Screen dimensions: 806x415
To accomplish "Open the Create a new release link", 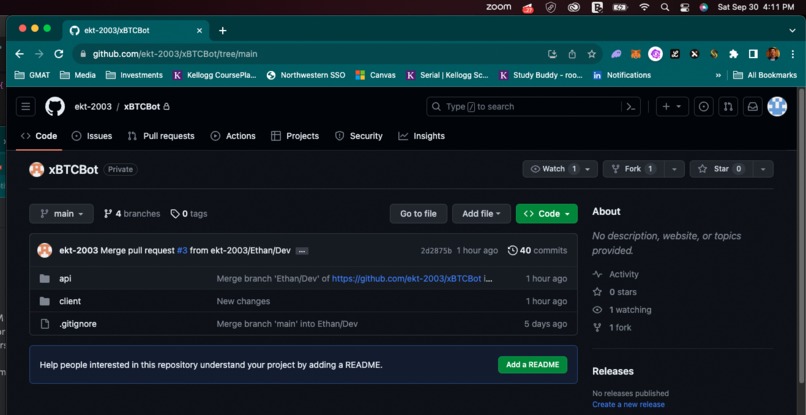I will tap(628, 405).
